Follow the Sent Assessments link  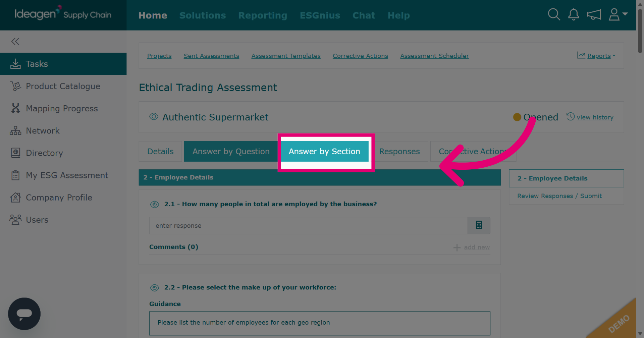coord(211,56)
